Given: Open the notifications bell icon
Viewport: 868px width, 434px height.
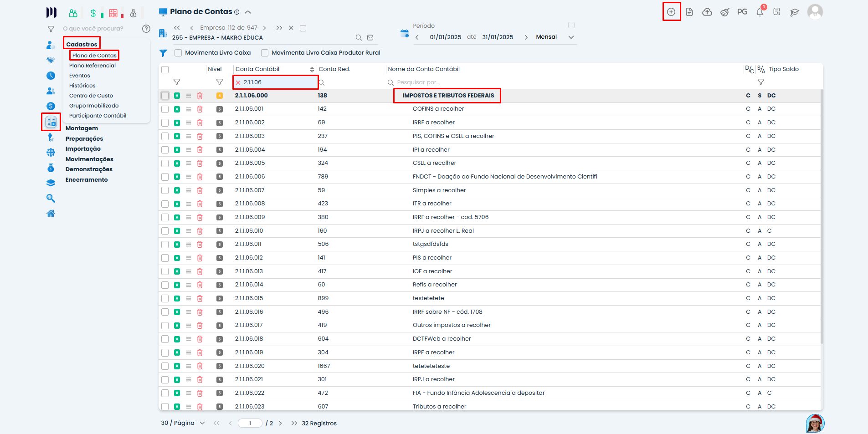Looking at the screenshot, I should [760, 12].
